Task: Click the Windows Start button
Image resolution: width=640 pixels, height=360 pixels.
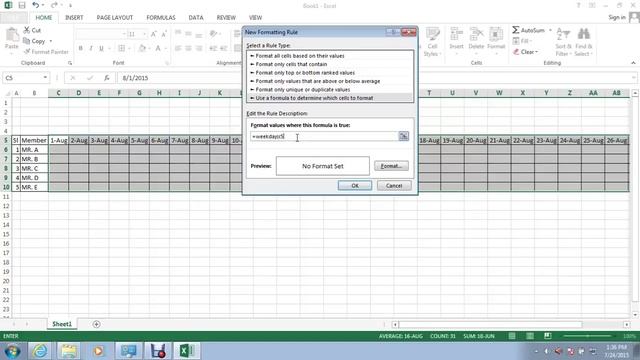Action: [12, 351]
